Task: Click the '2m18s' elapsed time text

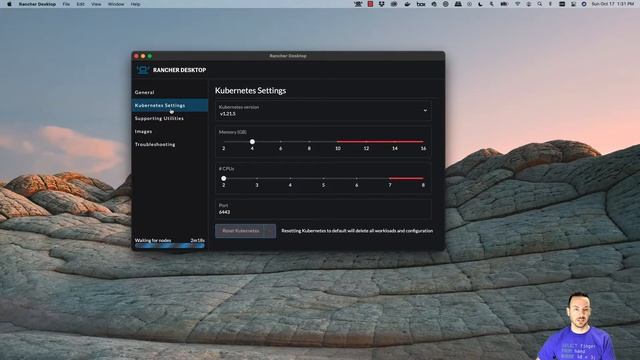Action: pos(198,240)
